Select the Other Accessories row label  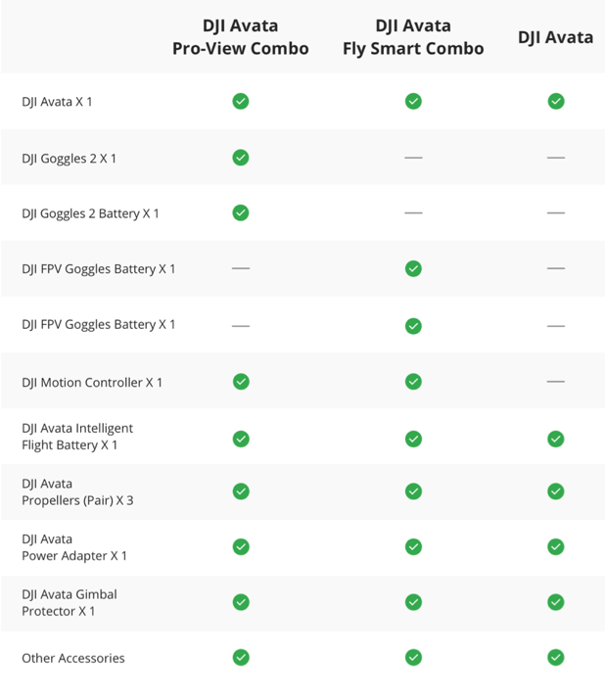73,658
